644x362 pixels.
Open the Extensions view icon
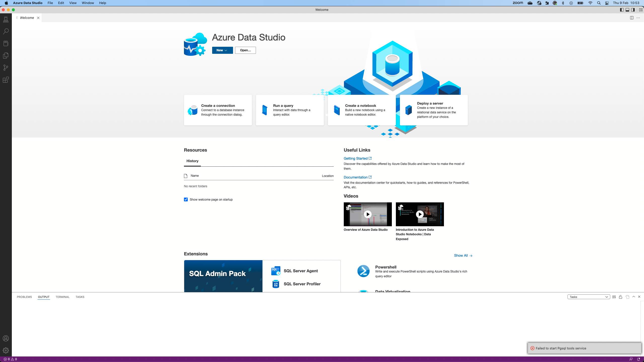coord(6,80)
